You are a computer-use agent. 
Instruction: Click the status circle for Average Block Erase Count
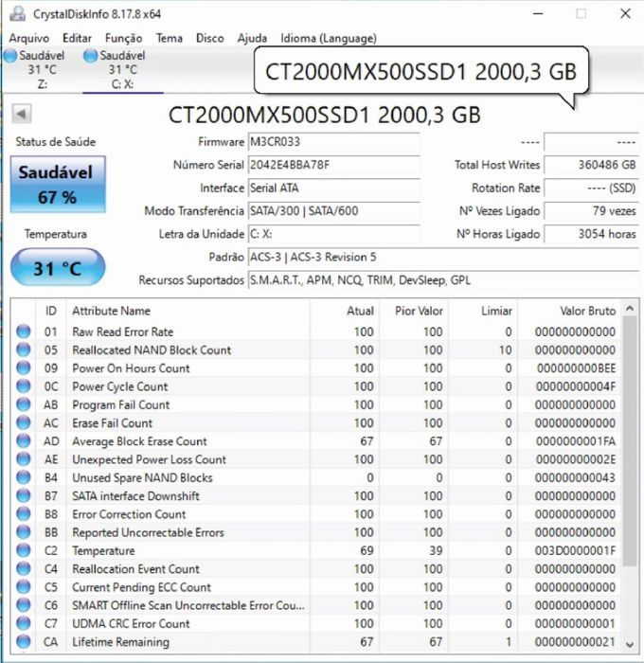click(x=24, y=441)
